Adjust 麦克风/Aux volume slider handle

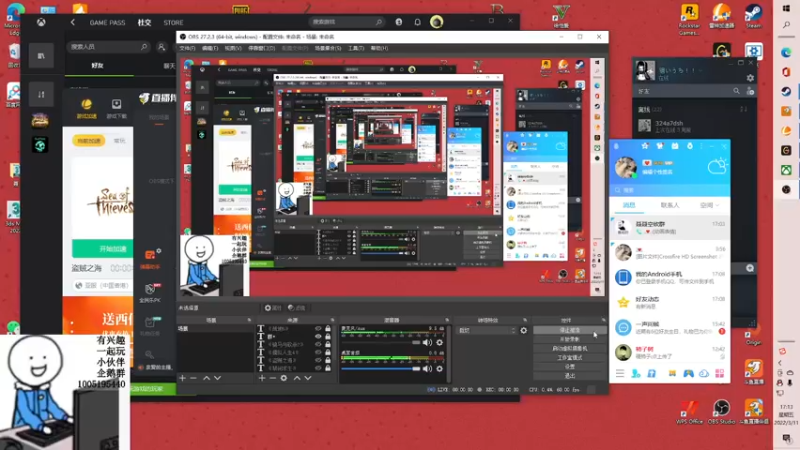pos(416,342)
